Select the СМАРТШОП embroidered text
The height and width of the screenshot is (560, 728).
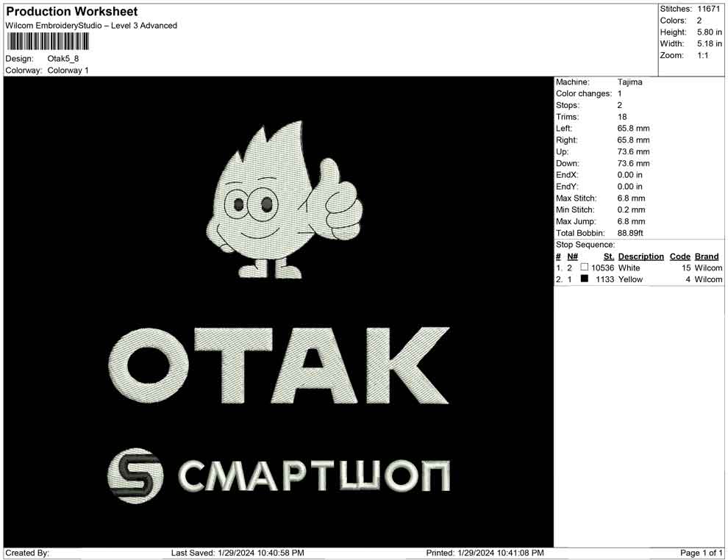(314, 476)
